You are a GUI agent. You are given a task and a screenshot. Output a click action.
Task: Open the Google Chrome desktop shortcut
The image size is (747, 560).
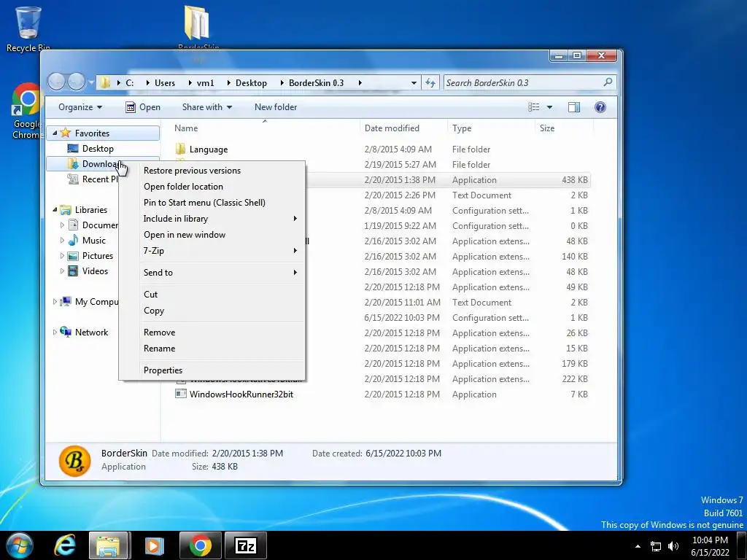27,111
